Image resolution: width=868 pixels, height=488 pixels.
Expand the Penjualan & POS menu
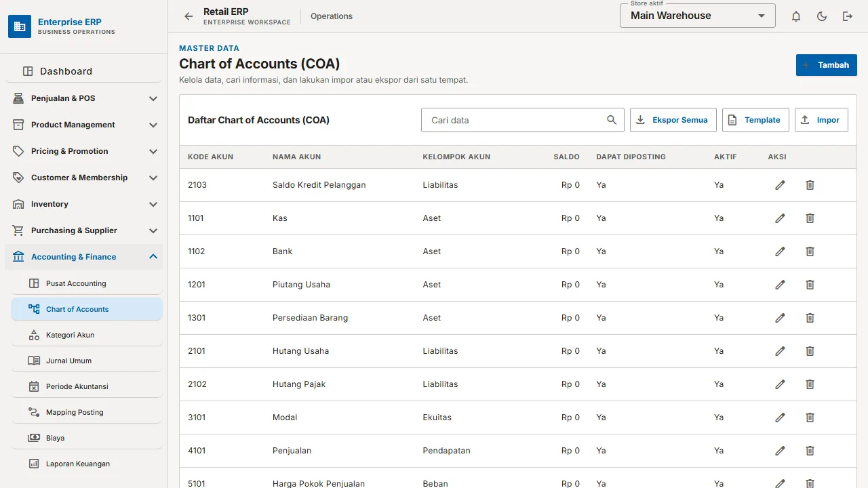[x=84, y=98]
